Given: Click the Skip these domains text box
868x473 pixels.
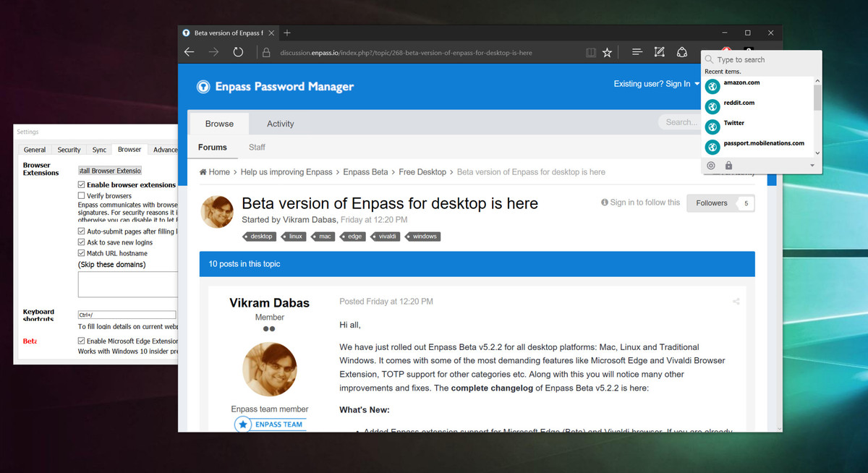Looking at the screenshot, I should pos(128,284).
